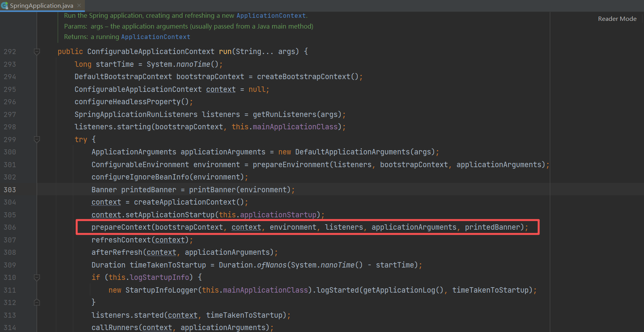Screen dimensions: 644x332
Task: Click the run method name on line 292
Action: click(225, 51)
